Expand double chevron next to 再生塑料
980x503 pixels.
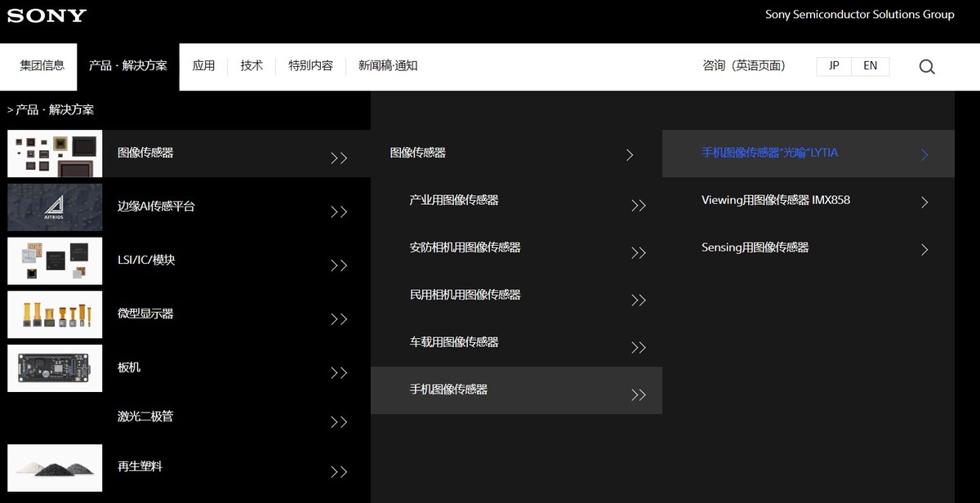point(339,472)
